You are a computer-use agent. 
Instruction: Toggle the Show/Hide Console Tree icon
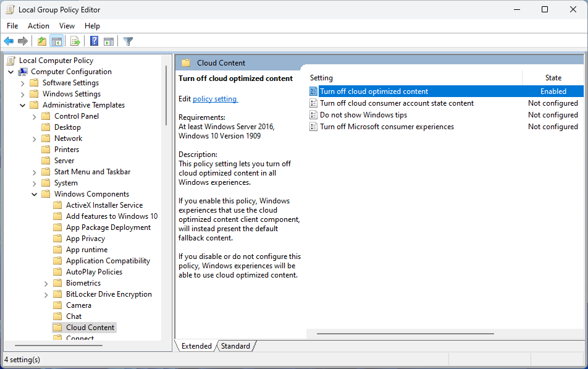coord(57,41)
